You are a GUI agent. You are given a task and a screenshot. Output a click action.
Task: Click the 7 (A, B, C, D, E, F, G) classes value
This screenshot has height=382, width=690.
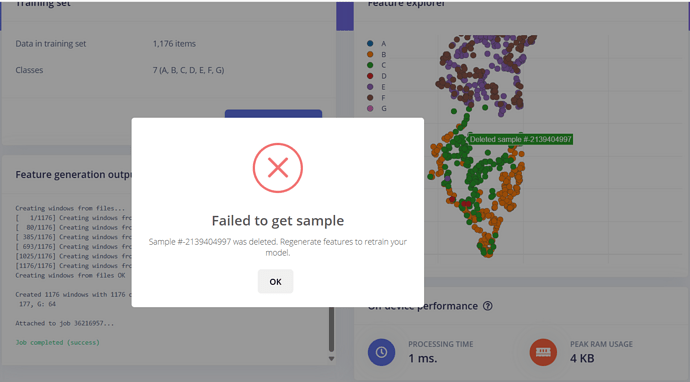[188, 70]
